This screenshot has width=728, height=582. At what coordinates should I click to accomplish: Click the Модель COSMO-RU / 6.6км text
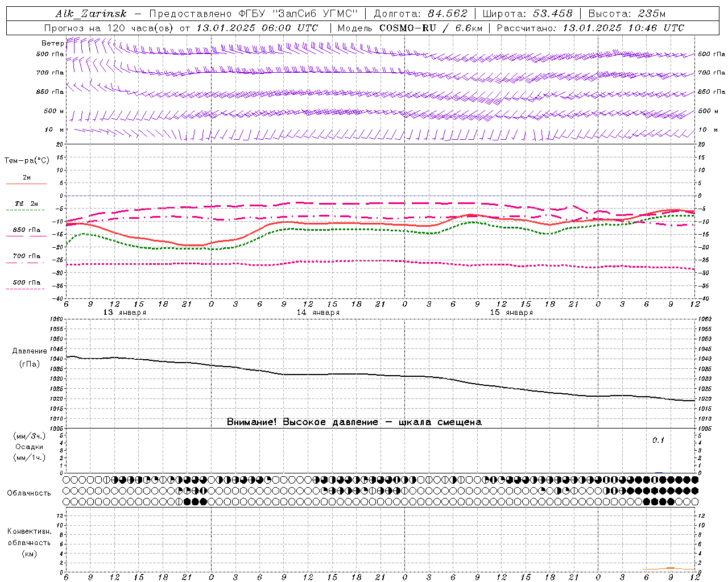pyautogui.click(x=409, y=28)
